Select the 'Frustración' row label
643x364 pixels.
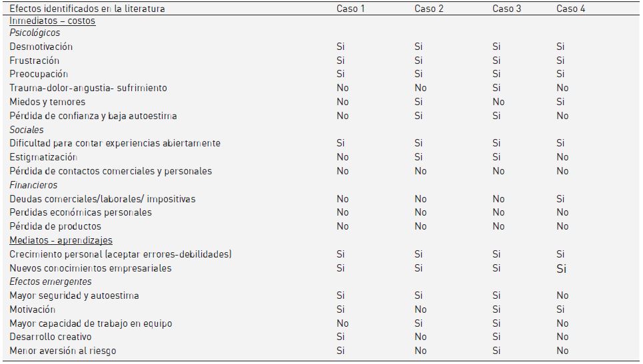point(35,61)
